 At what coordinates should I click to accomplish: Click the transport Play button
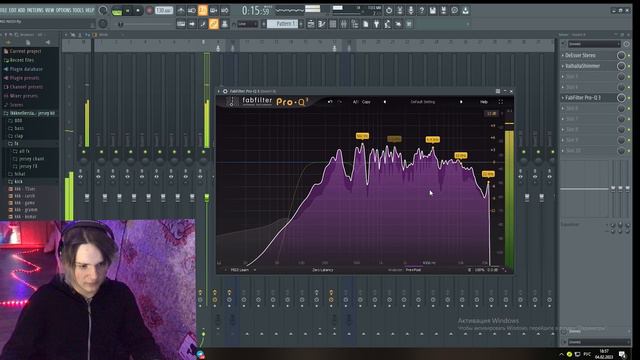pyautogui.click(x=127, y=11)
